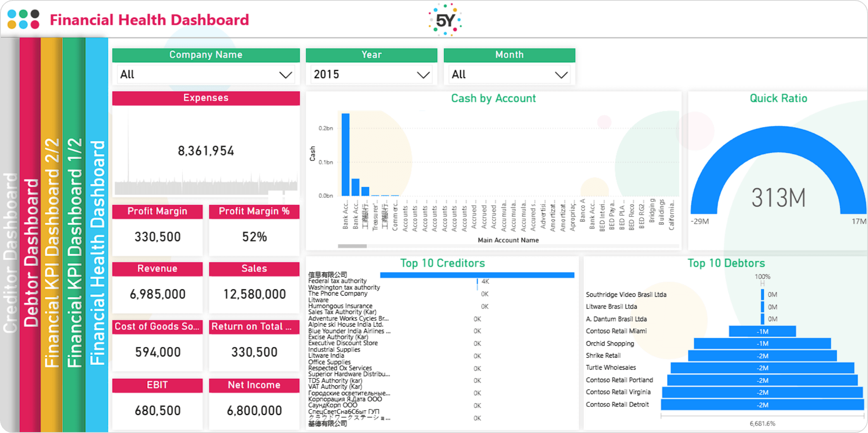Viewport: 868px width, 433px height.
Task: Click Orchid Shopping funnel bar
Action: pos(762,344)
